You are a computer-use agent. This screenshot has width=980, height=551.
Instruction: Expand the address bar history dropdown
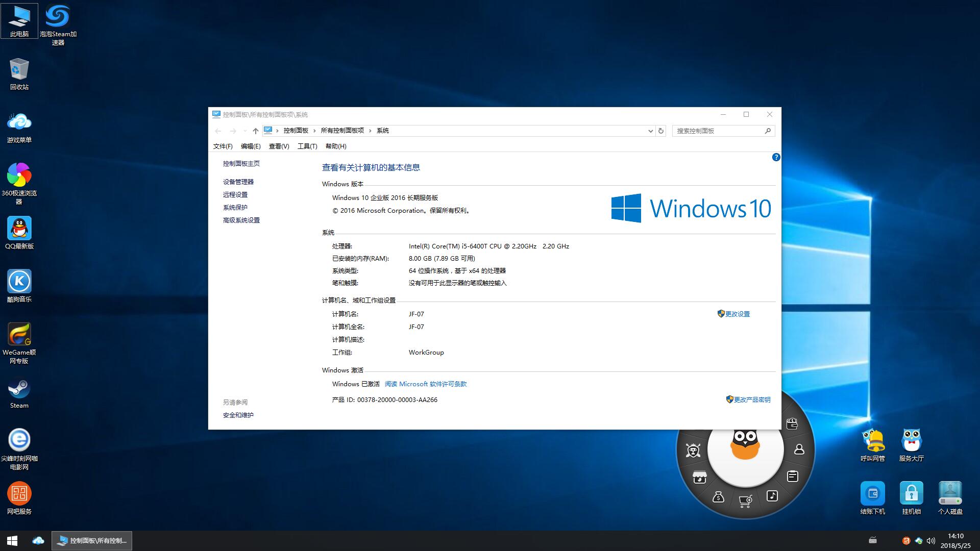click(x=650, y=131)
